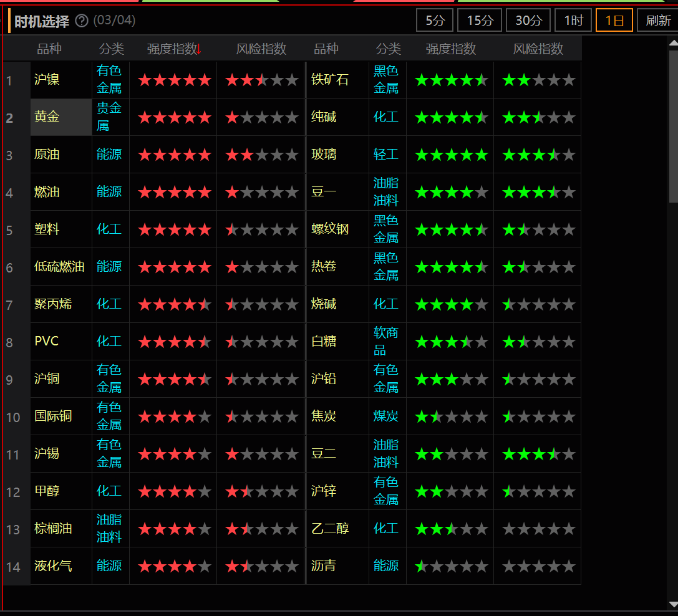Click 黄金 risk index stars
The width and height of the screenshot is (678, 616).
click(x=262, y=118)
